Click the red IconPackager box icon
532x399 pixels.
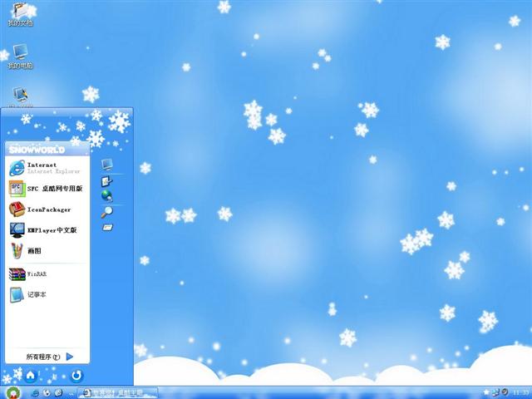point(17,209)
